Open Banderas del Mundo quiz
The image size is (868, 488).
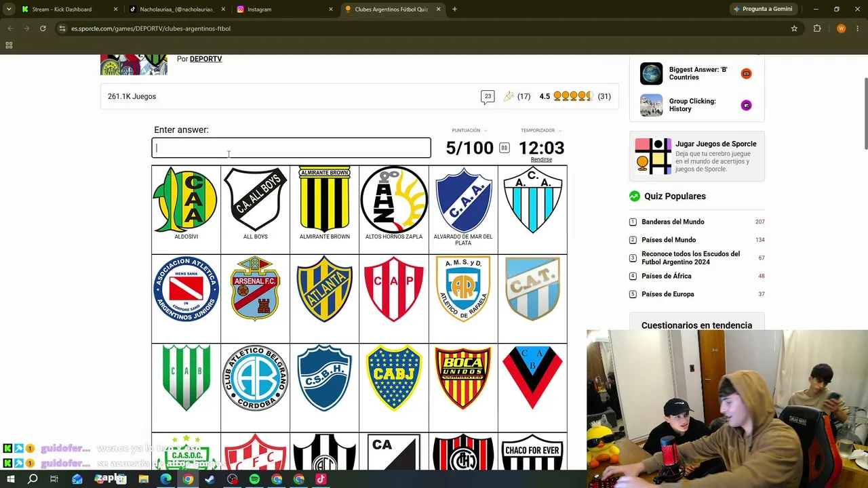click(x=673, y=222)
